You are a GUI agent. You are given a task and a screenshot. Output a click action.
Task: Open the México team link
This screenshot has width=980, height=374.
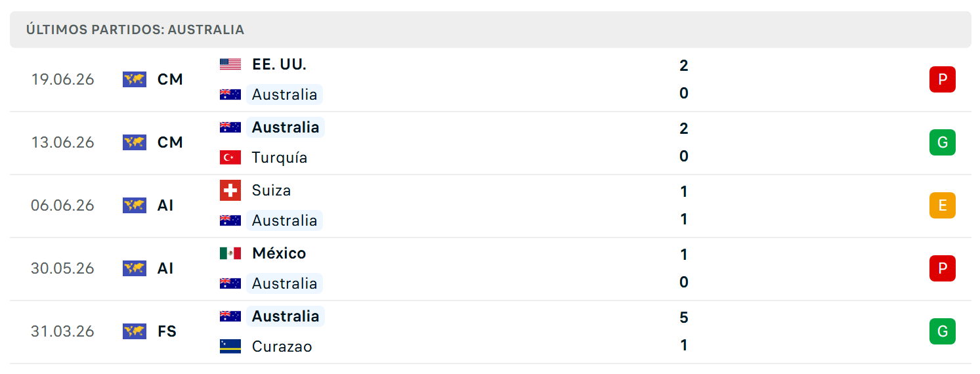point(279,253)
